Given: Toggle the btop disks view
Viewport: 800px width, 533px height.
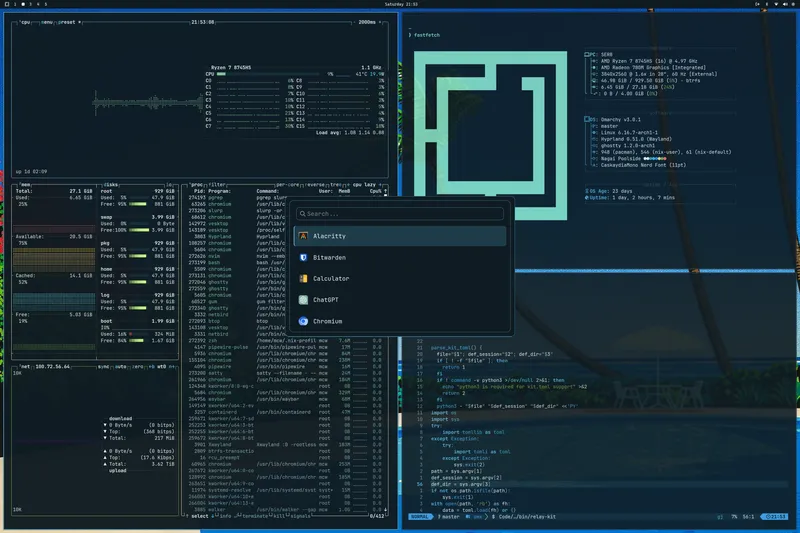Looking at the screenshot, I should pos(111,185).
